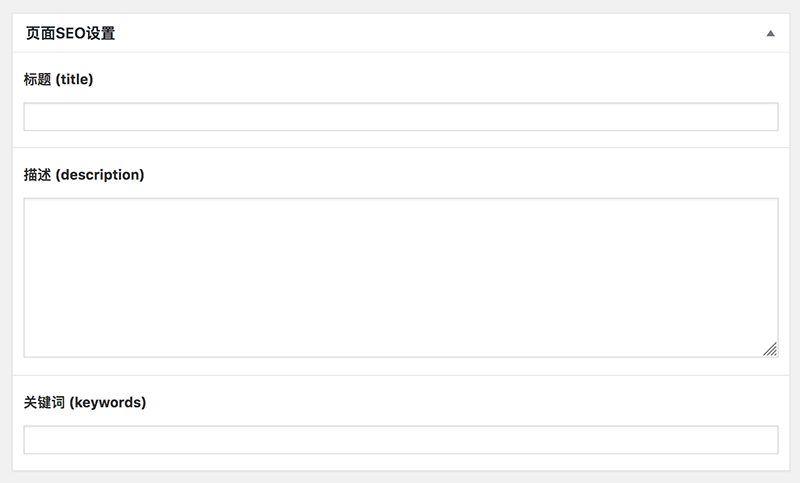
Task: Click the 描述 (description) field label
Action: [84, 175]
